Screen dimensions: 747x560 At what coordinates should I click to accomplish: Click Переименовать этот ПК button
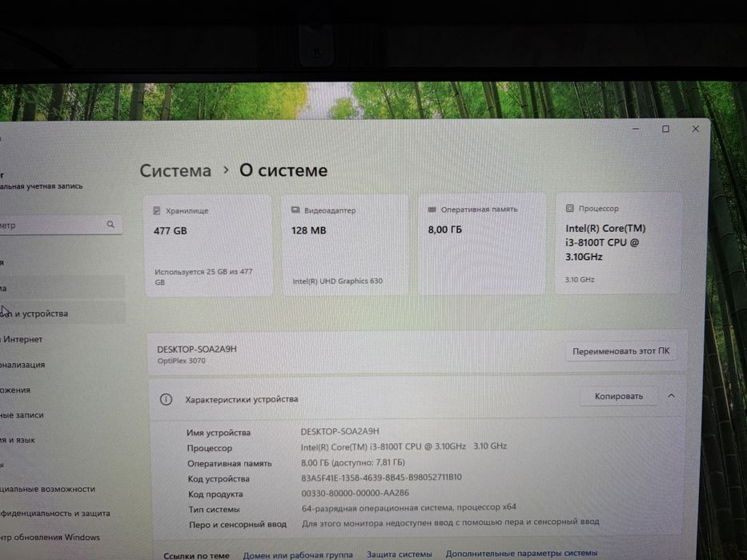coord(620,351)
